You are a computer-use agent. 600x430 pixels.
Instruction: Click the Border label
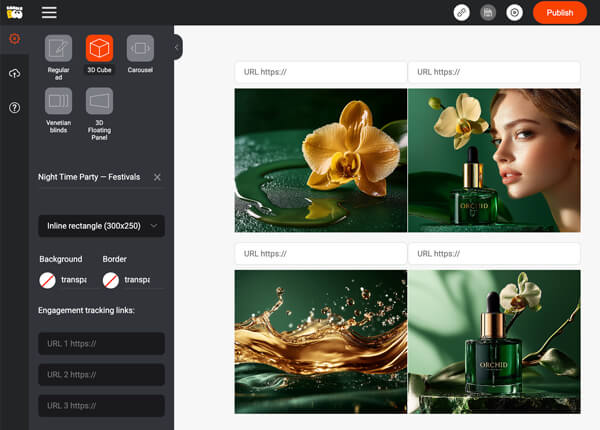114,259
